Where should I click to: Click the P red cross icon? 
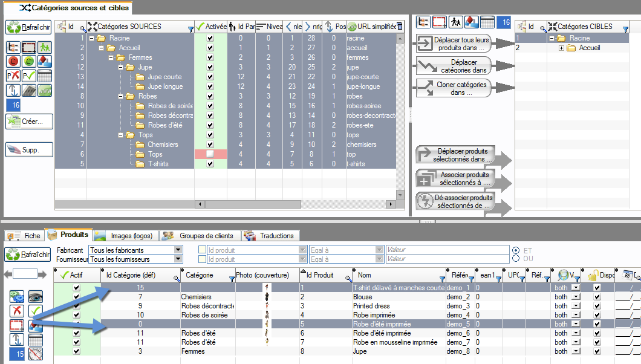tap(13, 76)
